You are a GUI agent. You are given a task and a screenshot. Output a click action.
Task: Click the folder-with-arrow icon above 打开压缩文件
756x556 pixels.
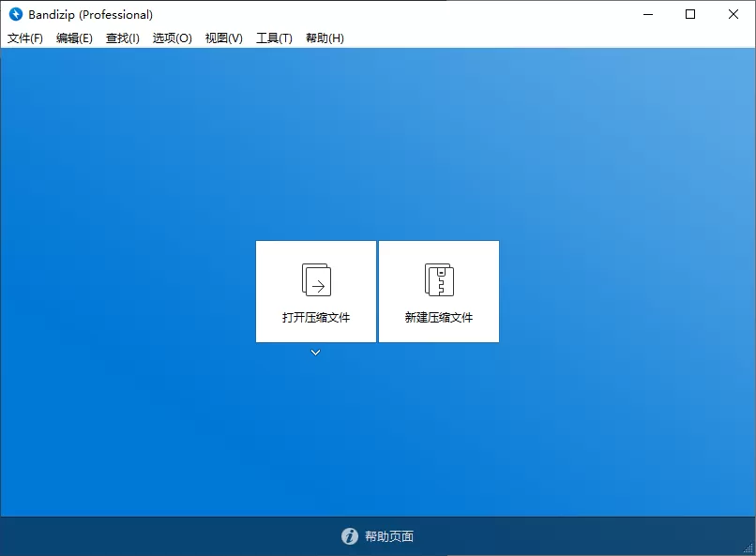315,278
